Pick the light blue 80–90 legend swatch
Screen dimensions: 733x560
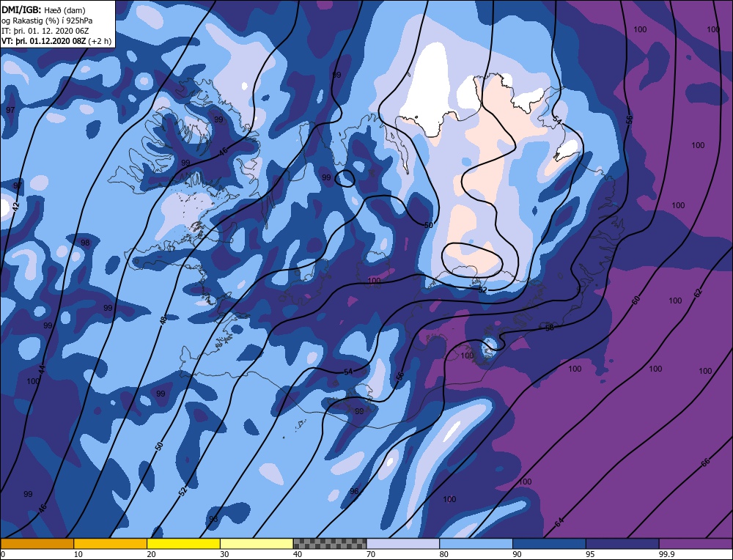(x=476, y=544)
